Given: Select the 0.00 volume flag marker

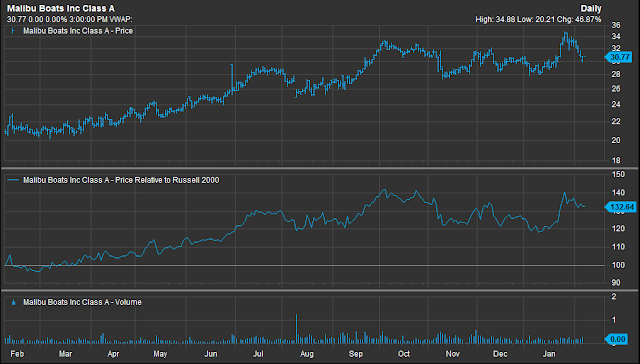Looking at the screenshot, I should coord(616,339).
